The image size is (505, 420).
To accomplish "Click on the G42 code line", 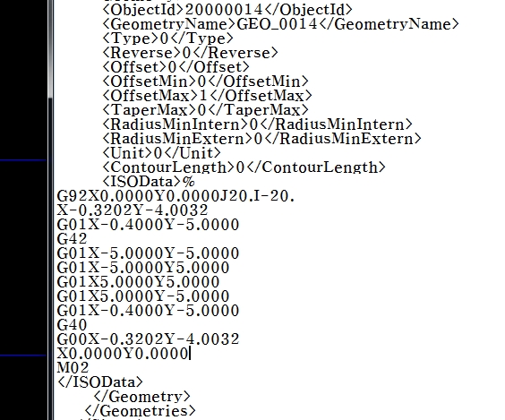I will point(72,239).
